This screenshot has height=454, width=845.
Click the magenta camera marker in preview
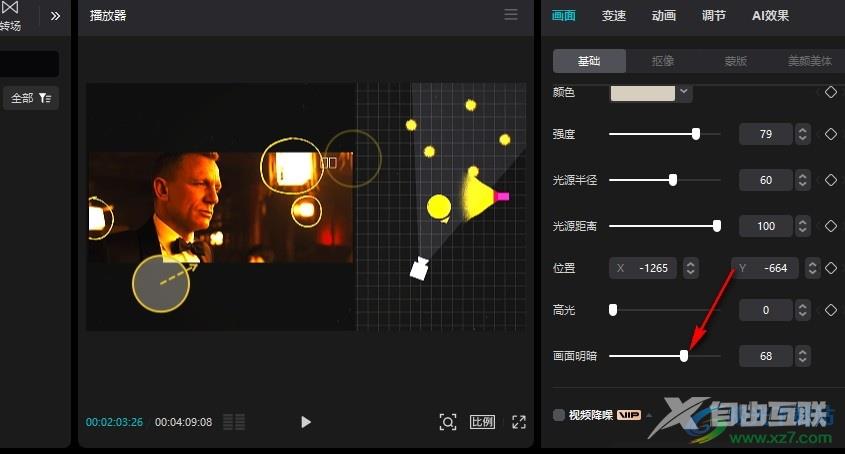(502, 197)
